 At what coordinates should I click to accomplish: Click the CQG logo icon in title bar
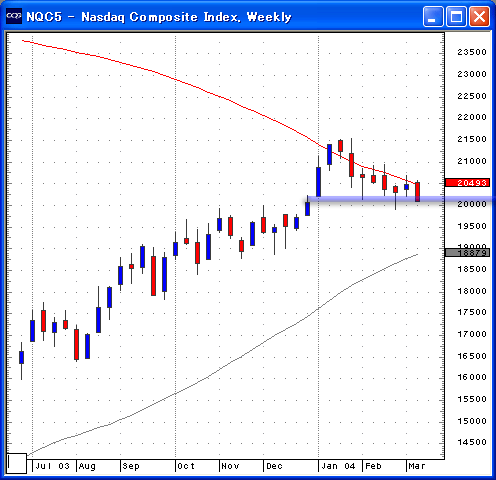coord(14,16)
